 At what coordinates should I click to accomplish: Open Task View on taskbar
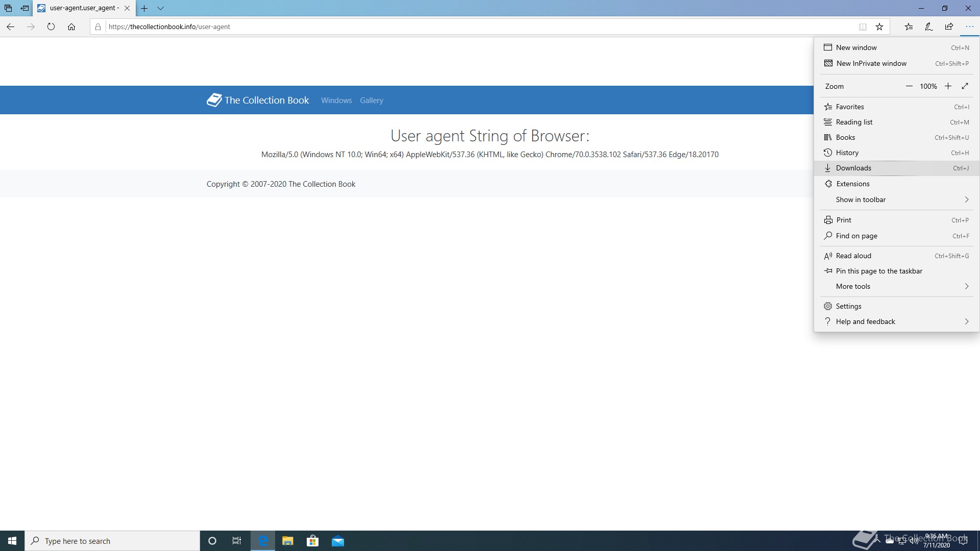pos(237,541)
